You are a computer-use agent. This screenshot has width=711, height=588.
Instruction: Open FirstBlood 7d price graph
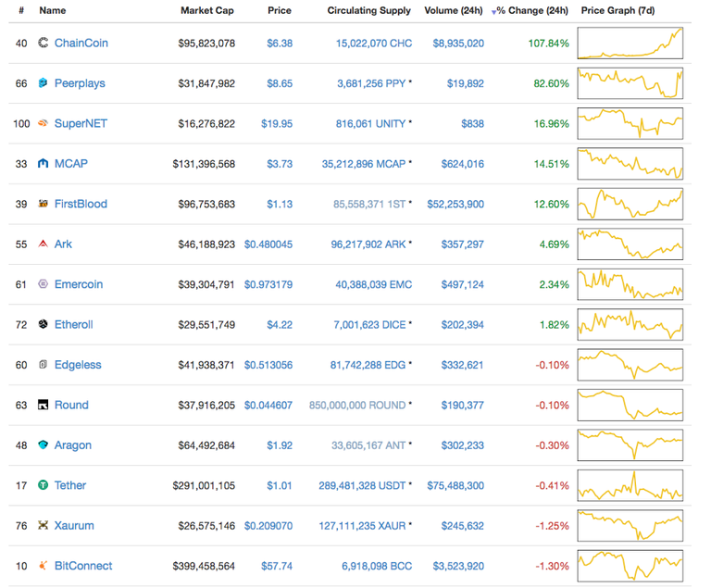pos(630,204)
